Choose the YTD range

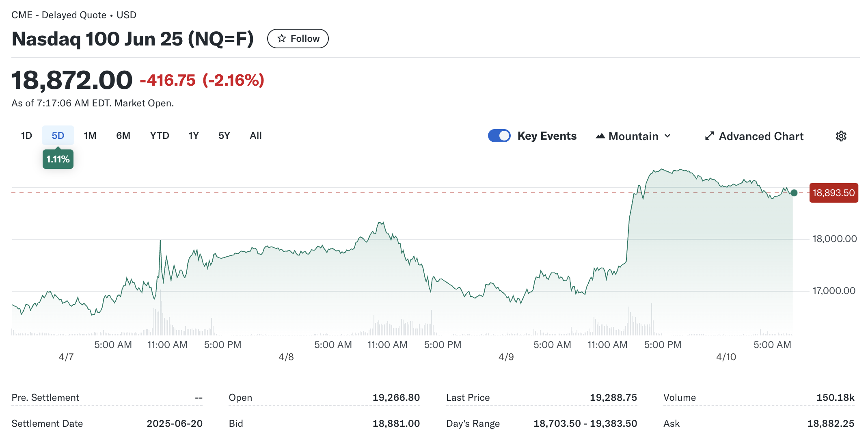160,136
